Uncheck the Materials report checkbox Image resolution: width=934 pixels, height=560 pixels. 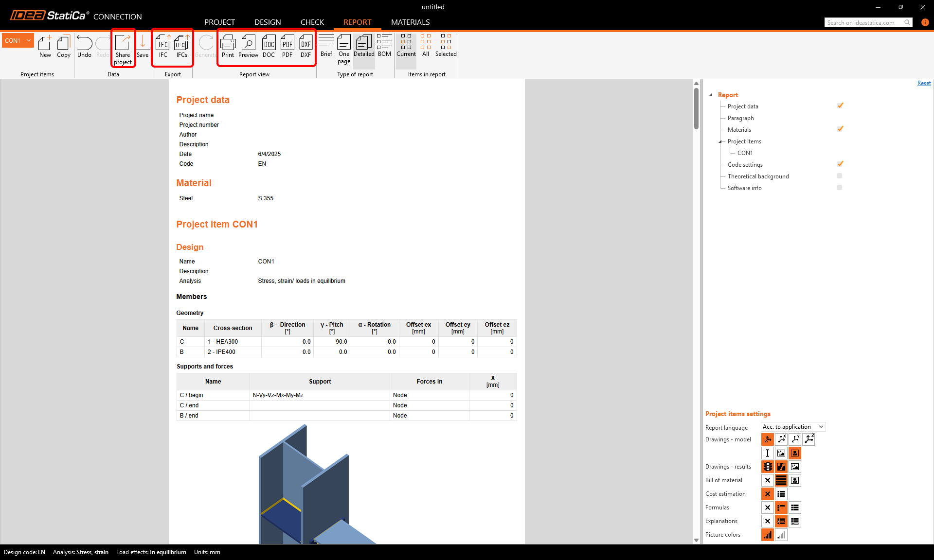tap(840, 129)
